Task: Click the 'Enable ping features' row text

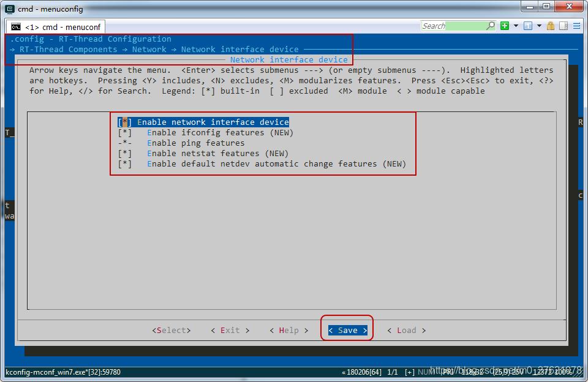Action: point(196,143)
